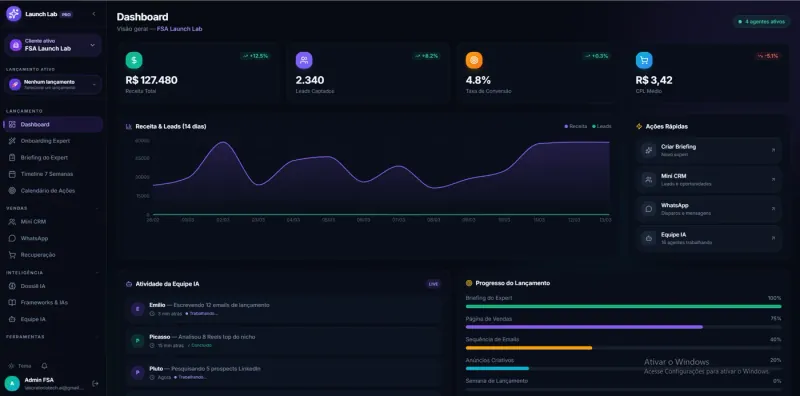This screenshot has width=800, height=396.
Task: Click the Pluto agent avatar
Action: [x=138, y=373]
